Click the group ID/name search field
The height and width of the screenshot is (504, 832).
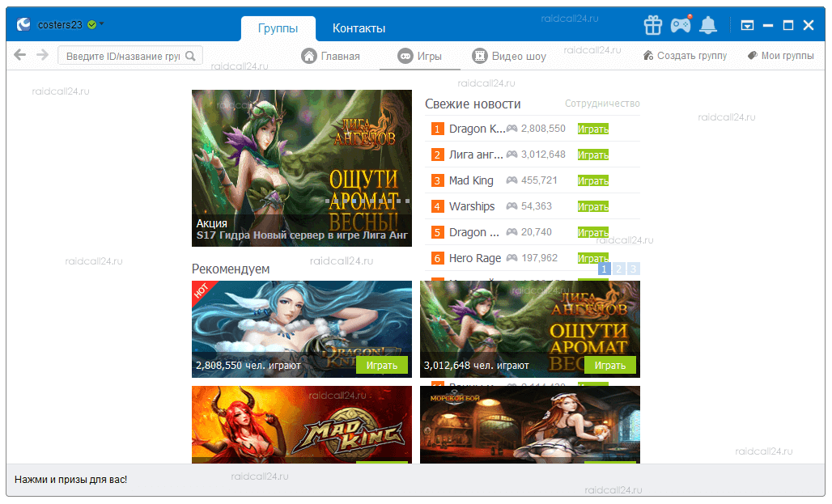(x=121, y=56)
